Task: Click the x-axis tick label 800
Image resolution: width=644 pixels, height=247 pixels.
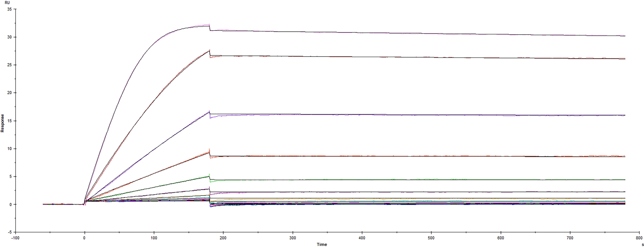Action: 639,238
